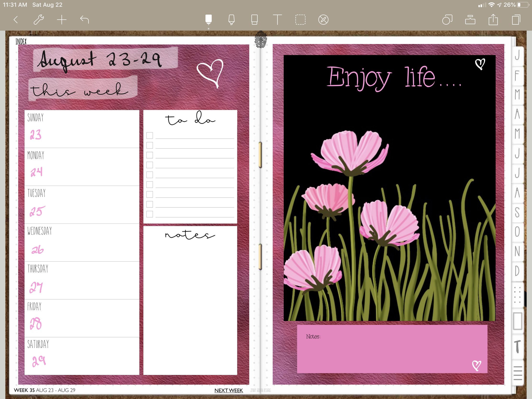Check the first to-do checkbox
The height and width of the screenshot is (399, 532).
pyautogui.click(x=150, y=135)
